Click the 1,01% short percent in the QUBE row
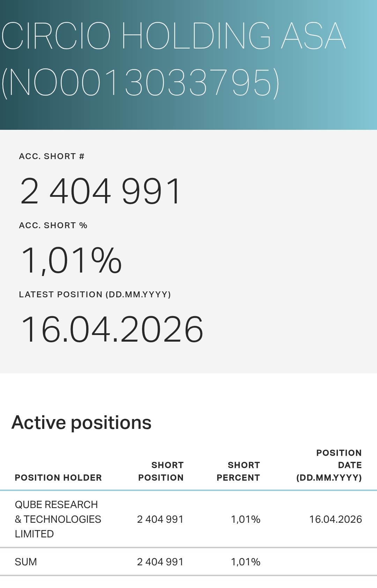377x588 pixels. click(x=246, y=520)
